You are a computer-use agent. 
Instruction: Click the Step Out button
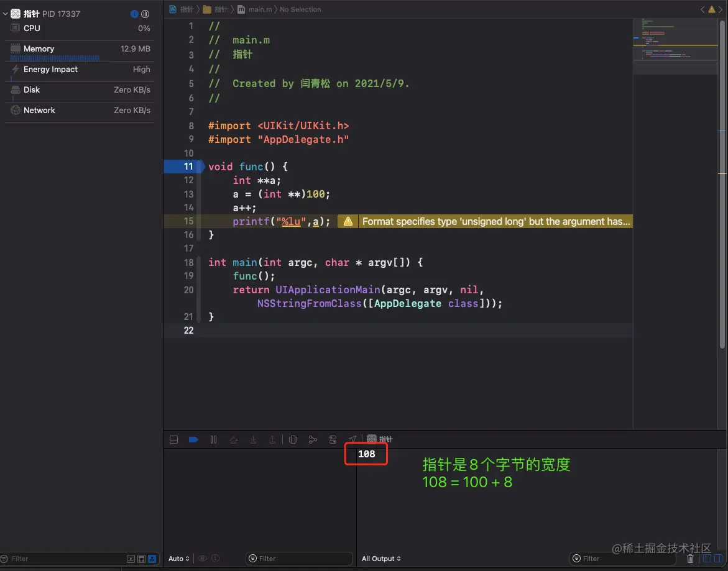[272, 439]
